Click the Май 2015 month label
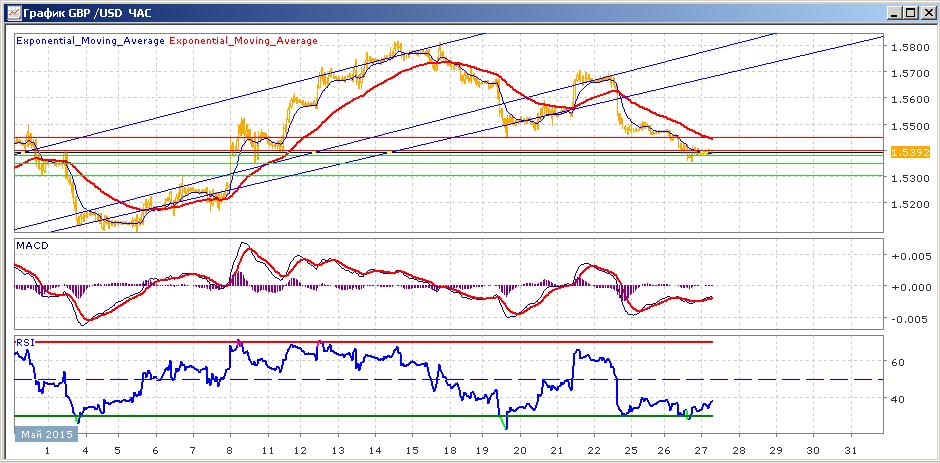The image size is (940, 463). tap(47, 434)
